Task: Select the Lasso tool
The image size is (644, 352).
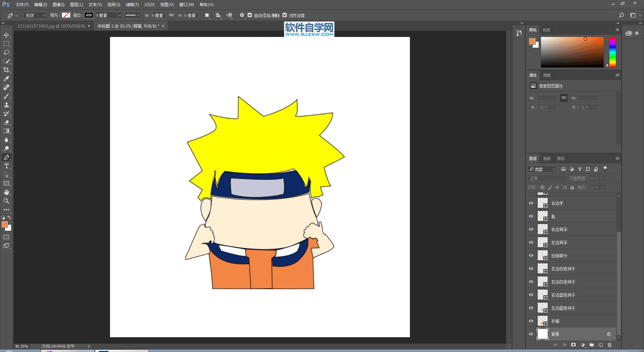Action: (x=6, y=53)
